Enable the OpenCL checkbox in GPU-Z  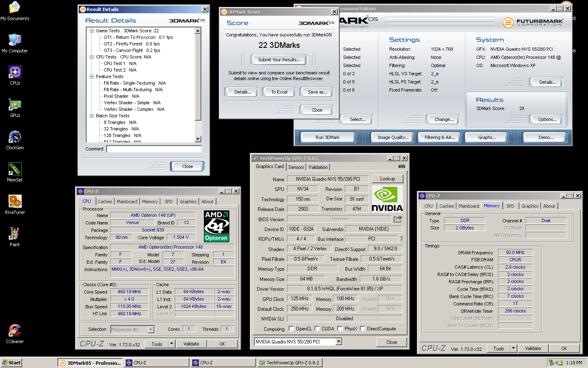291,329
